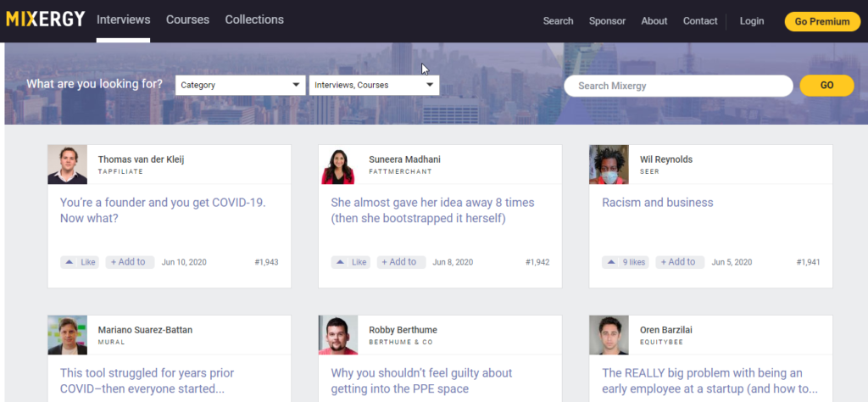Open the Courses tab

pyautogui.click(x=187, y=20)
